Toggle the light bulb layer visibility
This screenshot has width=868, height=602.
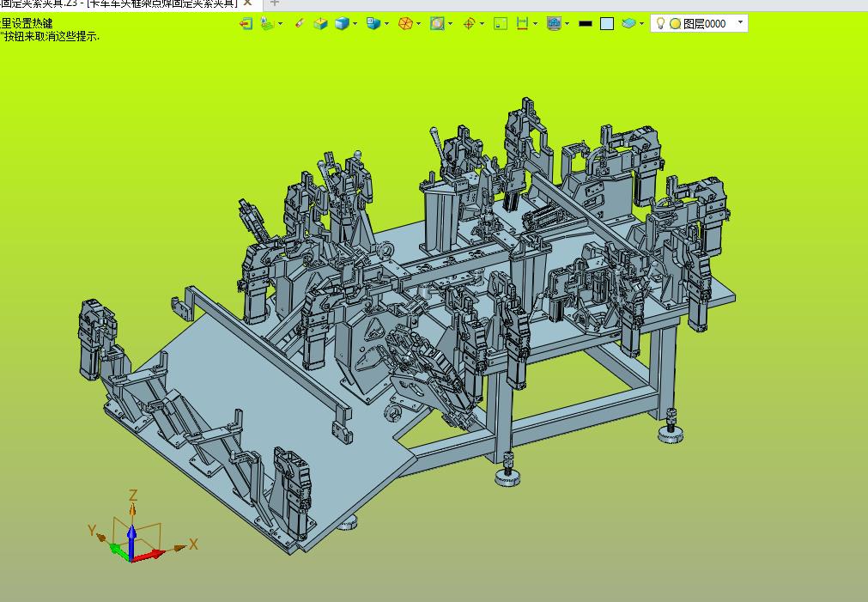660,24
